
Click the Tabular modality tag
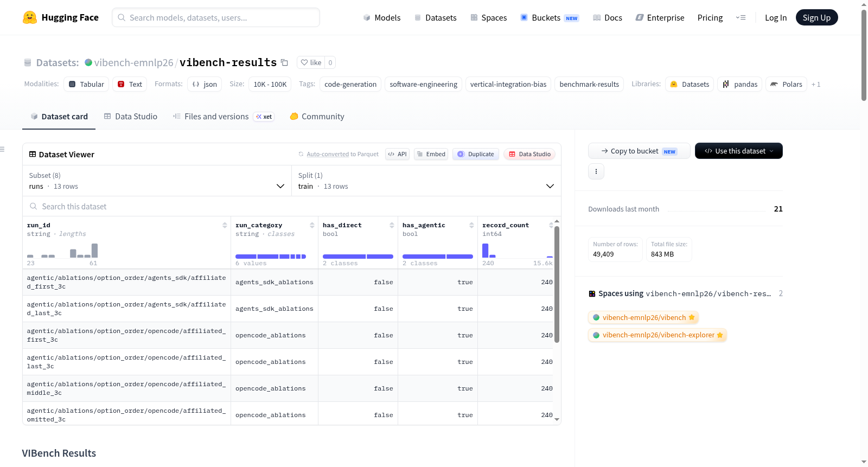coord(86,84)
